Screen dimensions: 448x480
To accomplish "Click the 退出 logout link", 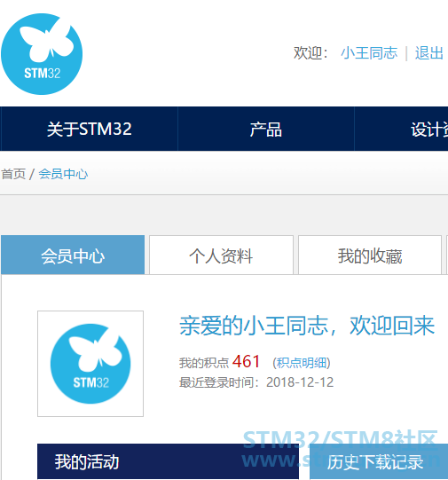I will 429,53.
